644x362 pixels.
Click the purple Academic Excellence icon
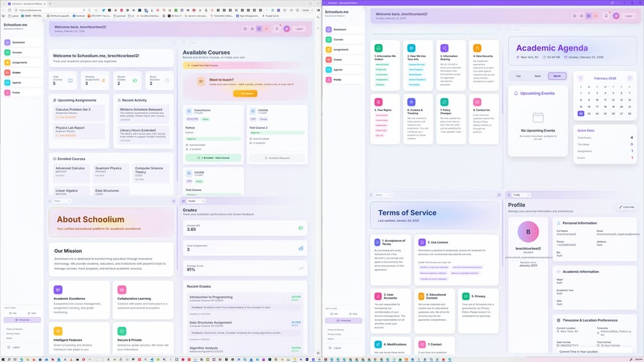pos(58,290)
